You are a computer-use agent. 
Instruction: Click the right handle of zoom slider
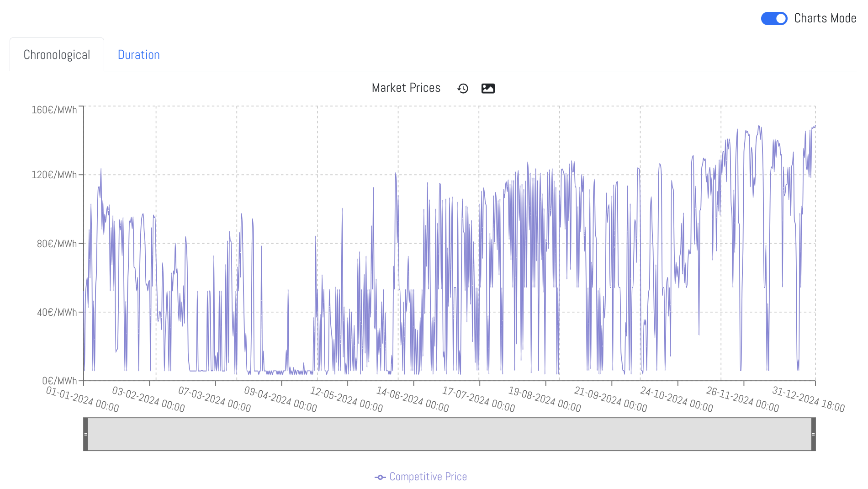[x=813, y=434]
